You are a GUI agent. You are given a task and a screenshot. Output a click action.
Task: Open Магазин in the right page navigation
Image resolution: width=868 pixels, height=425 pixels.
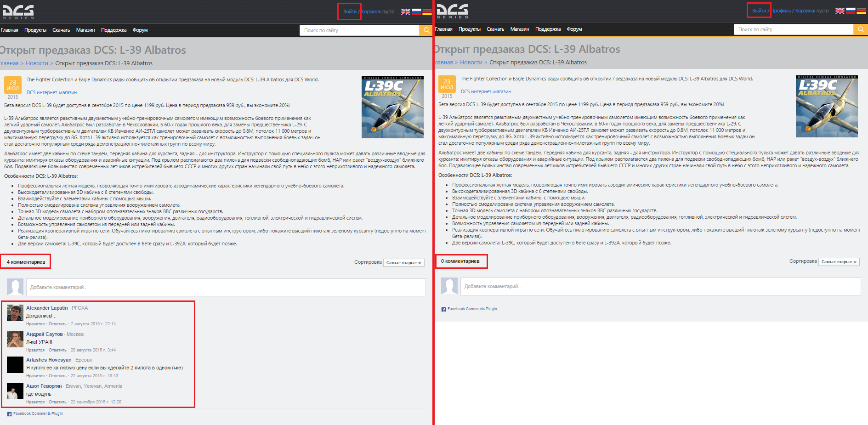tap(520, 29)
